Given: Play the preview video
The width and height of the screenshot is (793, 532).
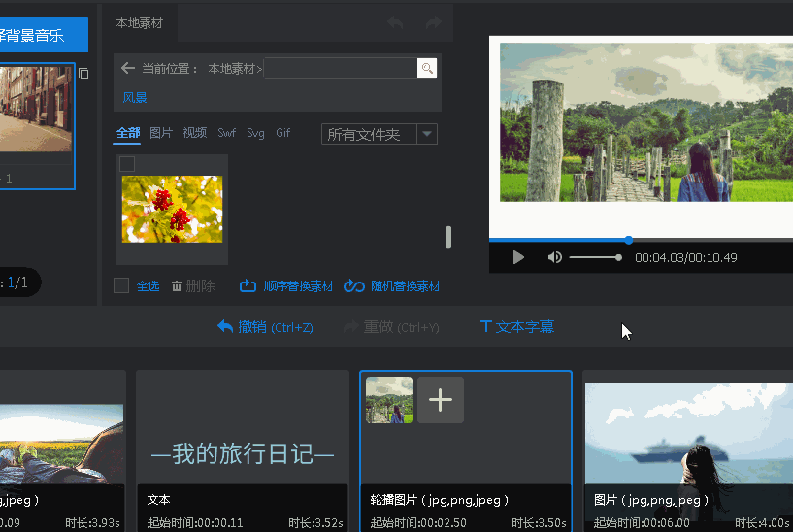Looking at the screenshot, I should [x=518, y=257].
